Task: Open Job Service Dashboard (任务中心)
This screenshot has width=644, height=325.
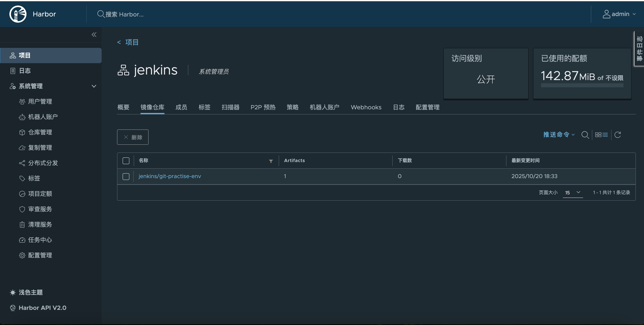Action: point(40,240)
